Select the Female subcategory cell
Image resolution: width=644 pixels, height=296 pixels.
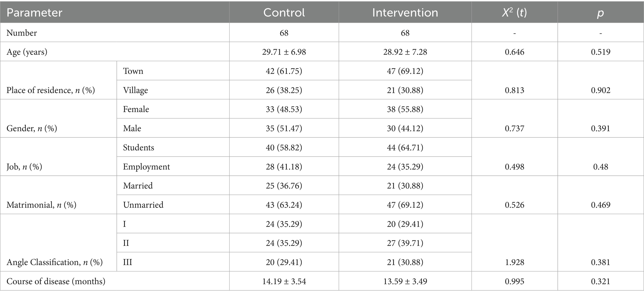click(x=136, y=109)
